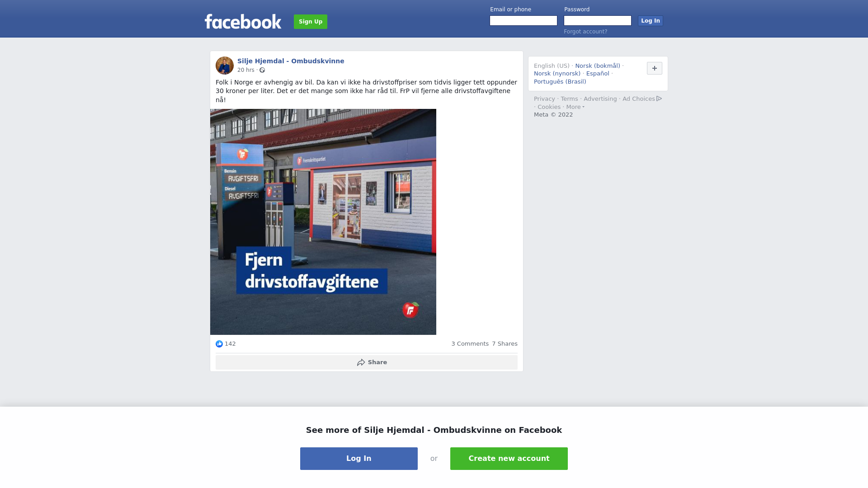View the 3 Comments link
868x488 pixels.
tap(470, 344)
